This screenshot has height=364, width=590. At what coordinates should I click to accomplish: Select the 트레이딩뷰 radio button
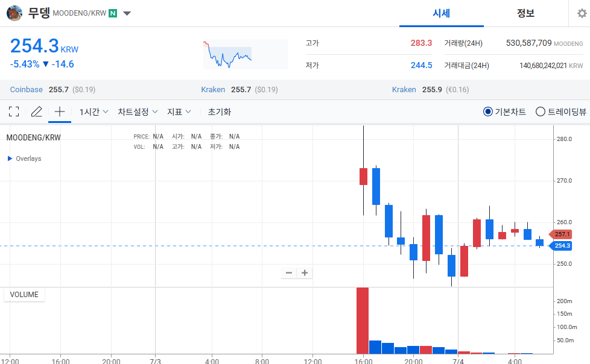[541, 111]
